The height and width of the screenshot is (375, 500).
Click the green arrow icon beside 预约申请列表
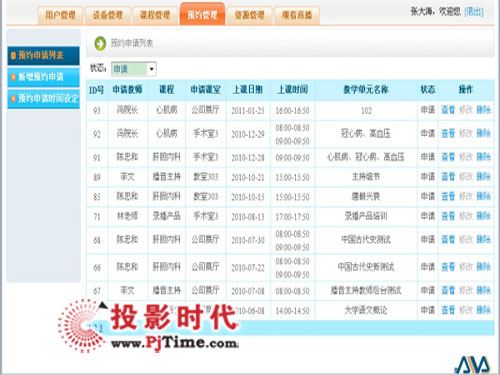tap(100, 43)
